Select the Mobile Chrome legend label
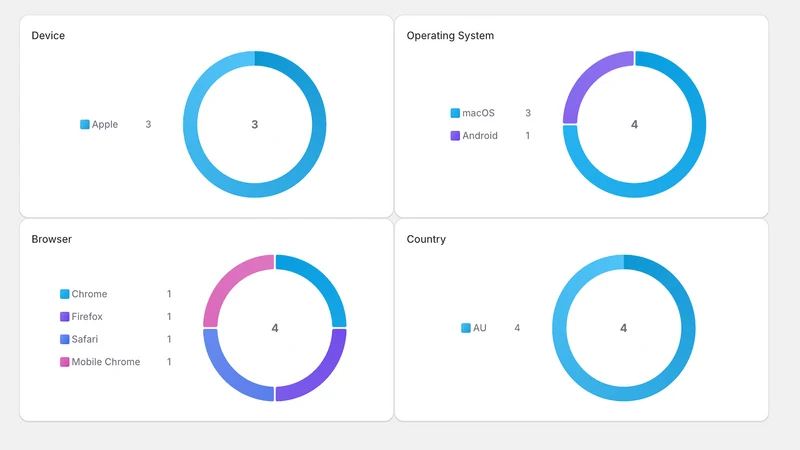Viewport: 800px width, 450px height. [x=106, y=362]
